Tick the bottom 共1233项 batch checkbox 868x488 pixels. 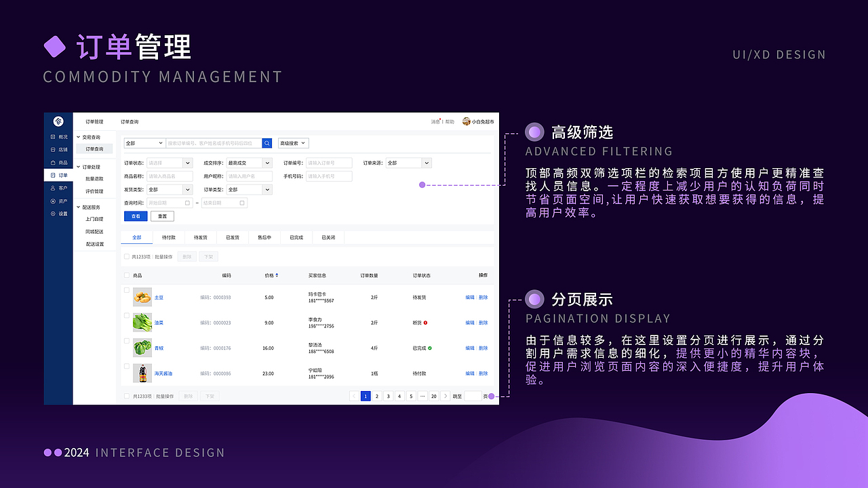[x=127, y=396]
